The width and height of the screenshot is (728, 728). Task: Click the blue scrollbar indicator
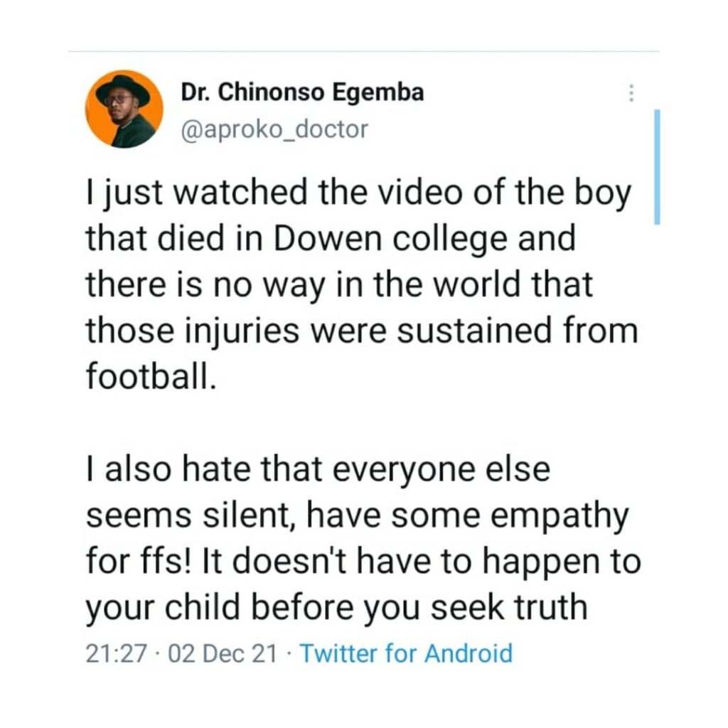coord(657,166)
